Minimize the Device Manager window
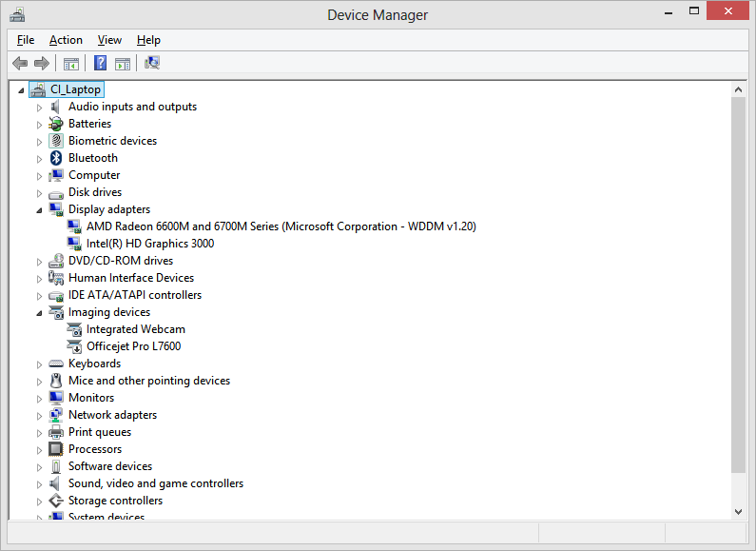 pos(669,13)
